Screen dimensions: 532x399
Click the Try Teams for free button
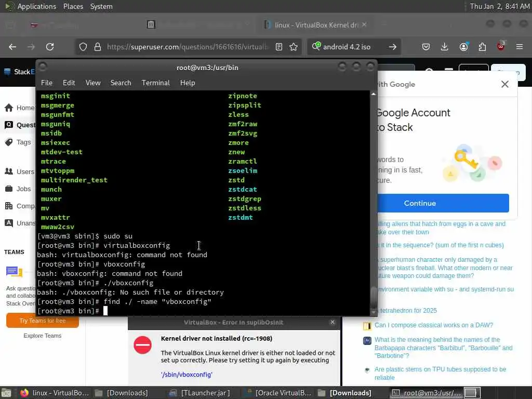[x=43, y=321]
